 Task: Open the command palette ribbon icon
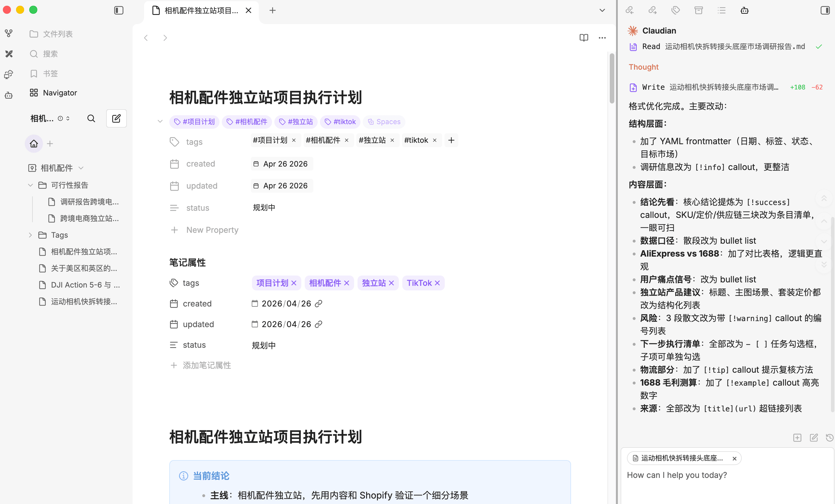click(9, 75)
